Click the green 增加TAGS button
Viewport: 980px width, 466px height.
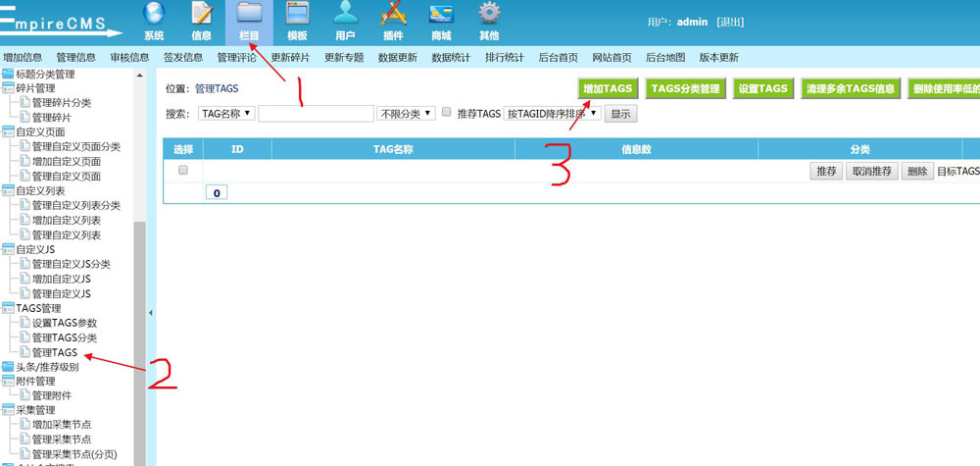(x=608, y=88)
